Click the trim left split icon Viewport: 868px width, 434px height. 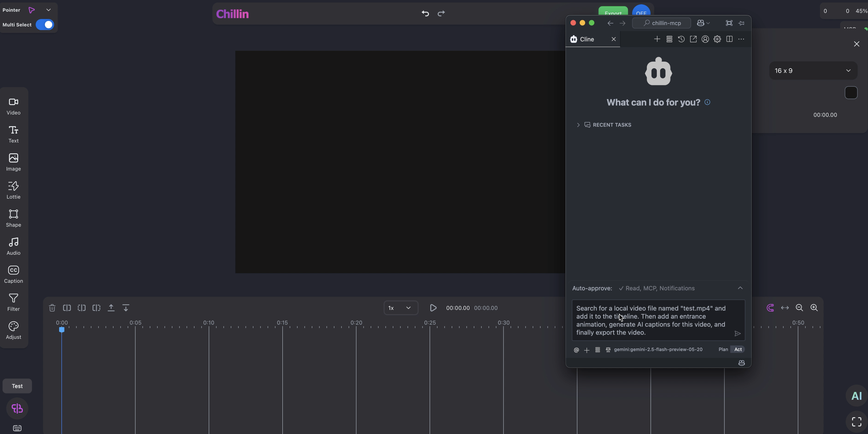(82, 308)
